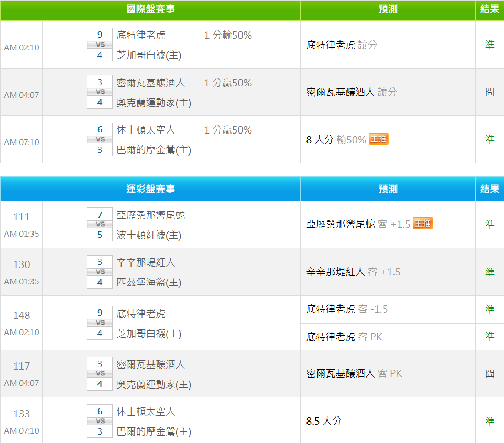Select 底特律老虎 team name in the 國際盤 table
This screenshot has height=443, width=504.
point(141,35)
